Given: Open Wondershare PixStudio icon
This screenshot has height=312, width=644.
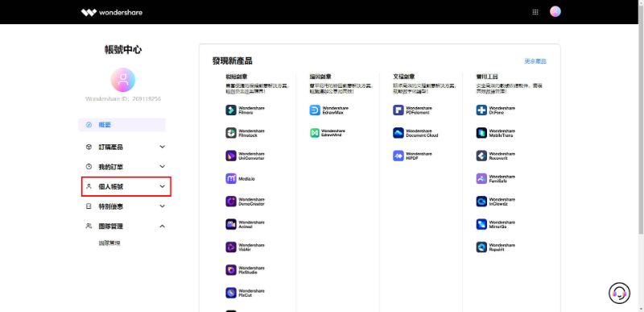Looking at the screenshot, I should pyautogui.click(x=231, y=269).
